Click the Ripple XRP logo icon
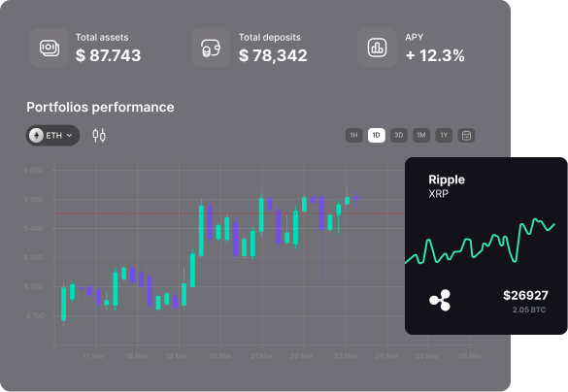 pos(440,300)
